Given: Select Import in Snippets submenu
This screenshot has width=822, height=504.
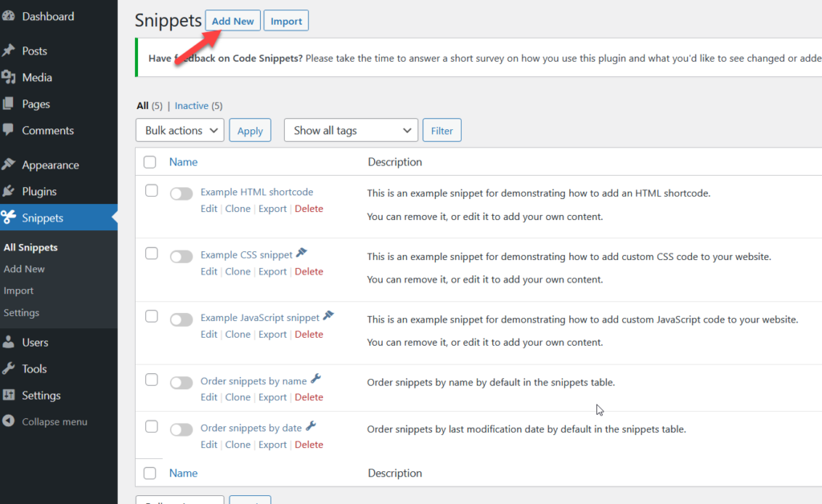Looking at the screenshot, I should pyautogui.click(x=18, y=291).
